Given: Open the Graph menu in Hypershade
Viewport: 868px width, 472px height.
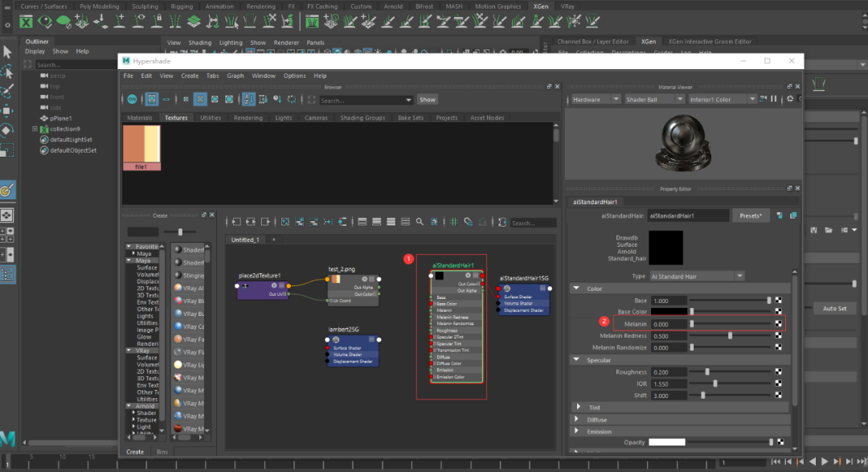Looking at the screenshot, I should click(x=235, y=76).
